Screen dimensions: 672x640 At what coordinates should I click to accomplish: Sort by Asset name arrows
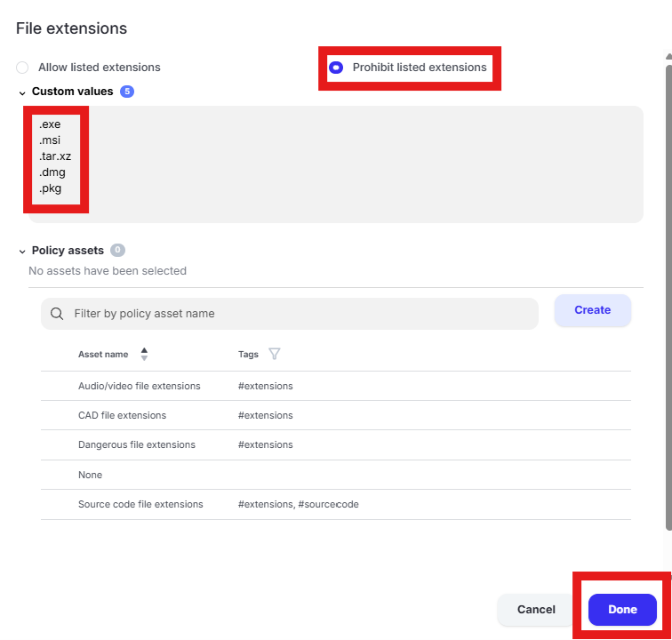[x=144, y=354]
